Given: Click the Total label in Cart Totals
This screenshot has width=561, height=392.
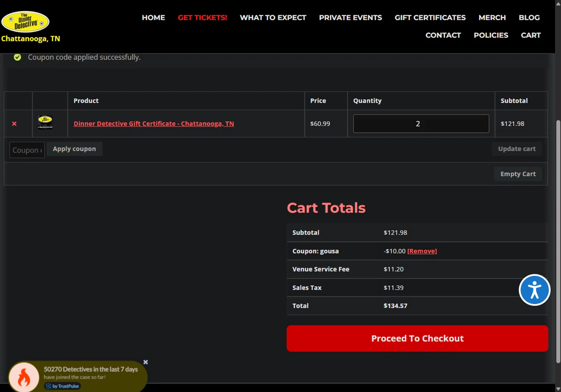Looking at the screenshot, I should tap(300, 306).
